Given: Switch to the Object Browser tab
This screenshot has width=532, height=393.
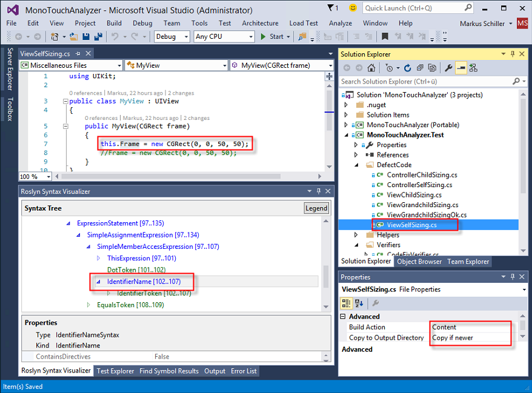Looking at the screenshot, I should click(419, 262).
